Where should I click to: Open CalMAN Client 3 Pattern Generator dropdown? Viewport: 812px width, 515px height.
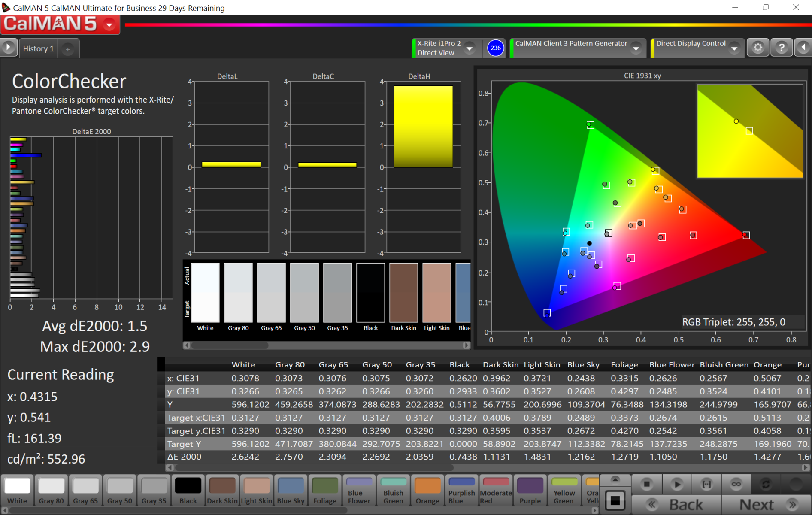pos(636,48)
